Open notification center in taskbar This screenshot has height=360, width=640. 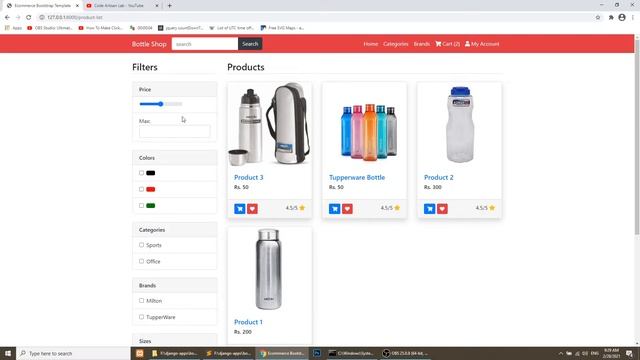pos(629,353)
